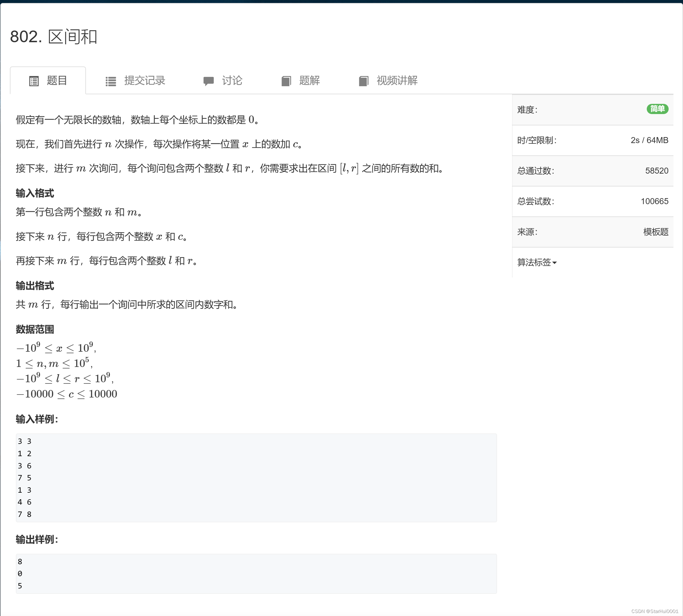Click the 802. 区间和 problem title

[54, 37]
